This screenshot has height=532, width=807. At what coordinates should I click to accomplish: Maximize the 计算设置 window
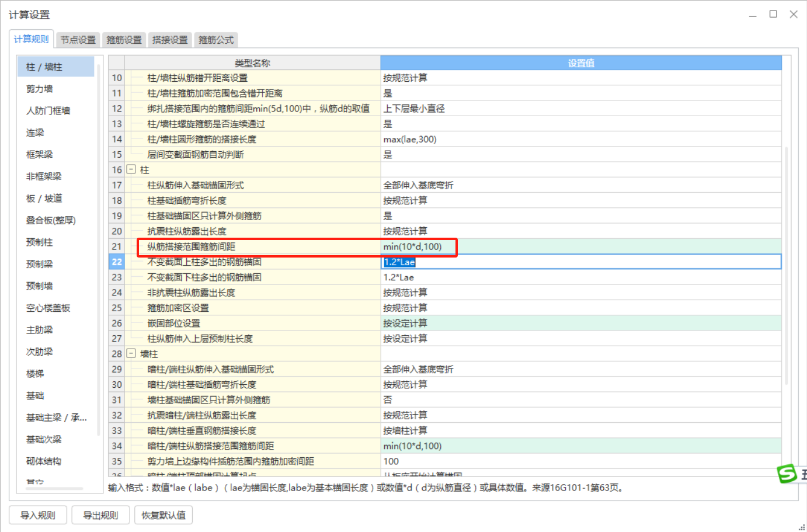[773, 14]
